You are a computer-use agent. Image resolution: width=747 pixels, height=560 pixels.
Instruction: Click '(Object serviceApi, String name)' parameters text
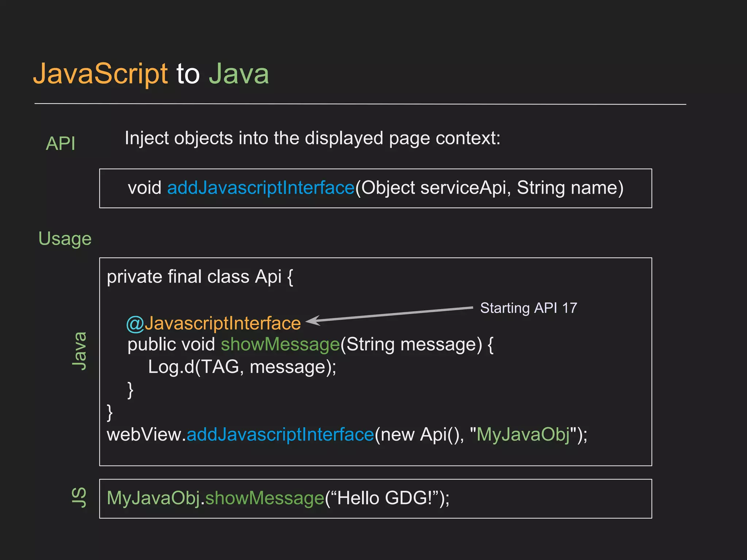(489, 188)
